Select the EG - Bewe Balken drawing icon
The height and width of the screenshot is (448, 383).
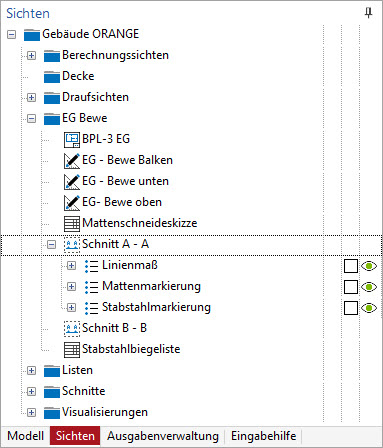[x=72, y=160]
